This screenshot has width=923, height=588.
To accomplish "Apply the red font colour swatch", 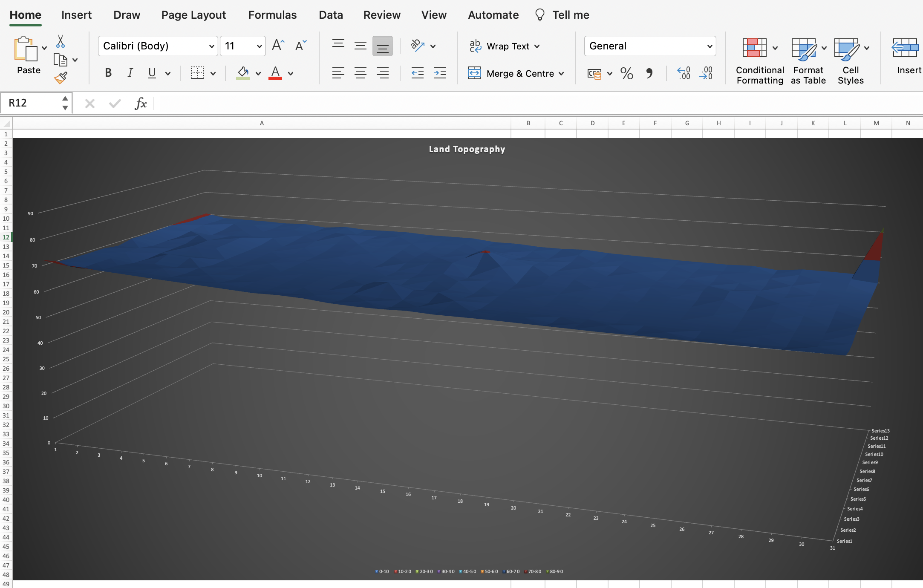I will (x=275, y=73).
